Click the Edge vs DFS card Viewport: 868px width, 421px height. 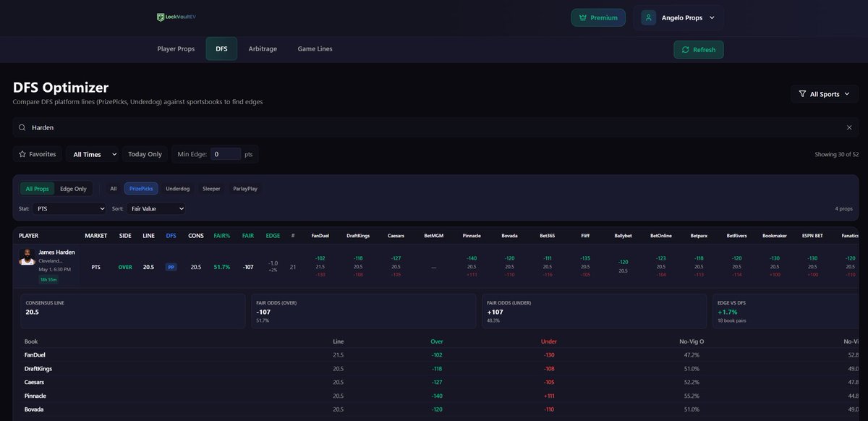coord(785,311)
